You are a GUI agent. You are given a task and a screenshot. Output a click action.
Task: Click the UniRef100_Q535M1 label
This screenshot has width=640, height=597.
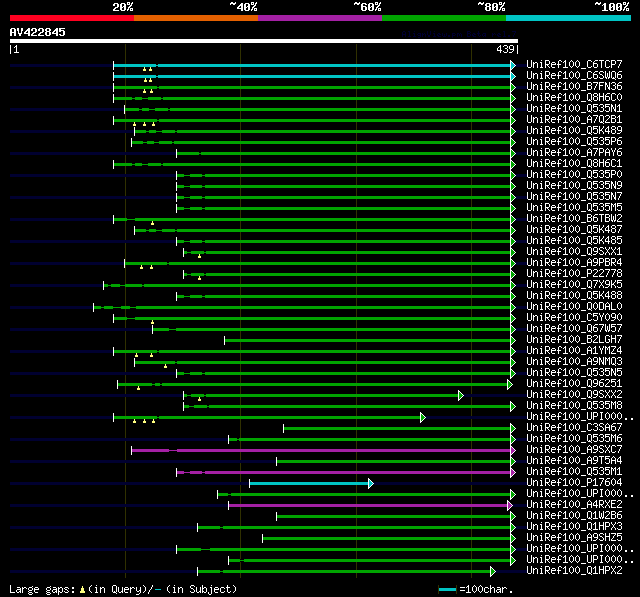click(574, 472)
